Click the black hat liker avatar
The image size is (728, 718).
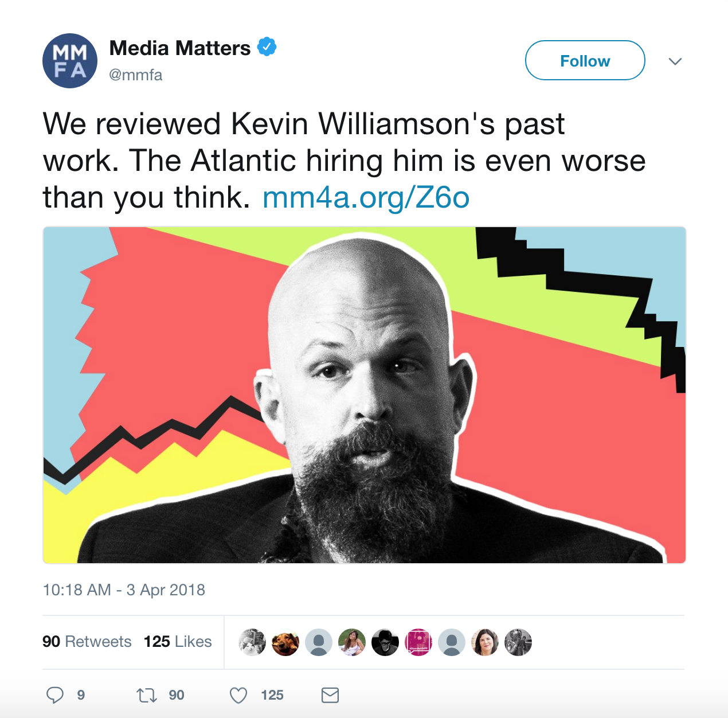click(x=385, y=642)
